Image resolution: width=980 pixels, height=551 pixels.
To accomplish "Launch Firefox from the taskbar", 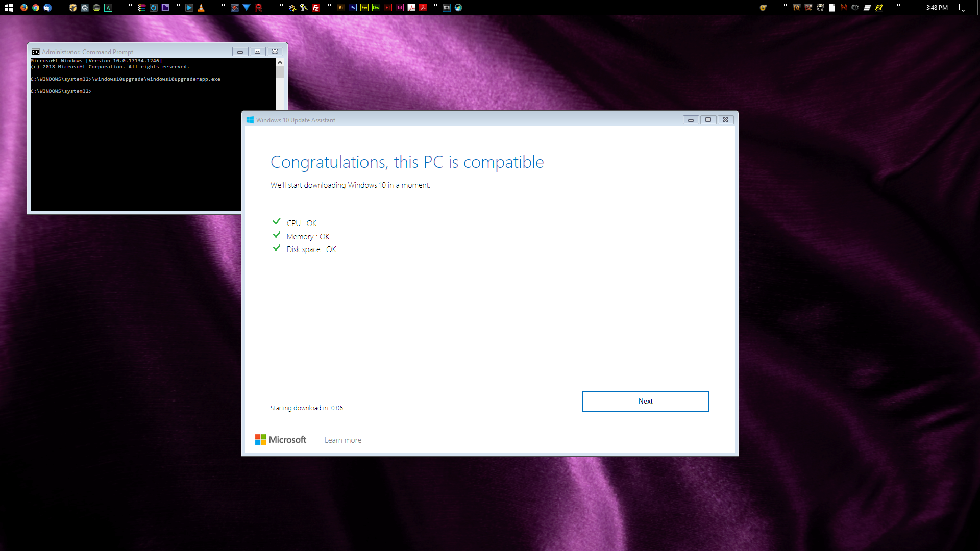I will (23, 8).
